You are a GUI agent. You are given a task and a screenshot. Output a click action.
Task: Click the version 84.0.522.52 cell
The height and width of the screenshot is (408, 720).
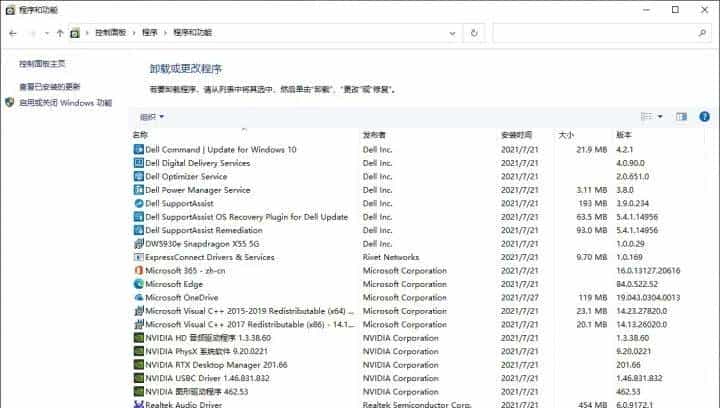click(637, 284)
